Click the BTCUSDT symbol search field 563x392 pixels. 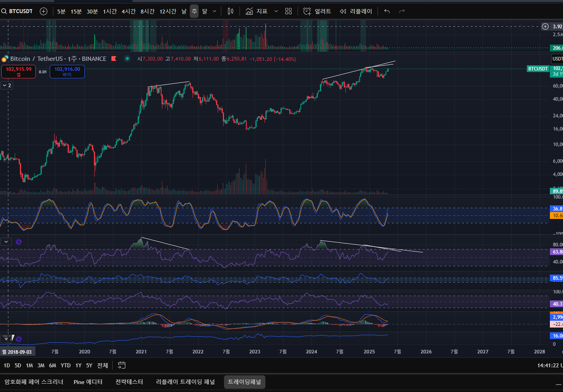coord(18,11)
